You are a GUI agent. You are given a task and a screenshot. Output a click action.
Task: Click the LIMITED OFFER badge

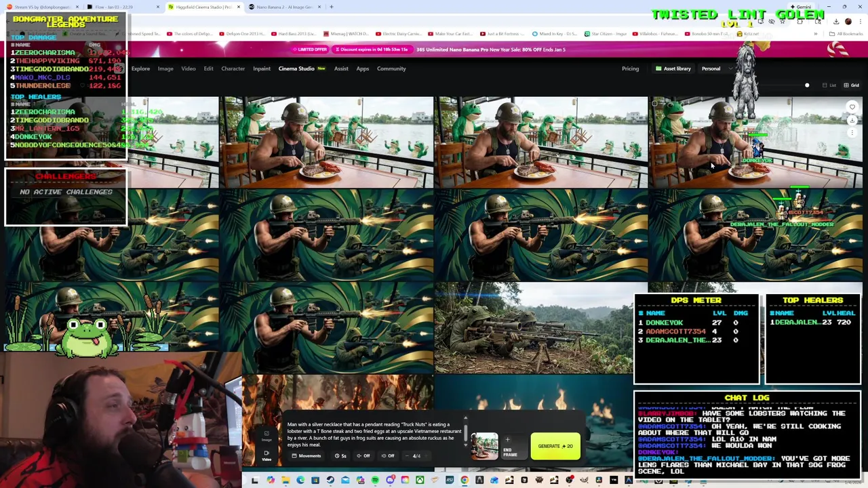[311, 49]
